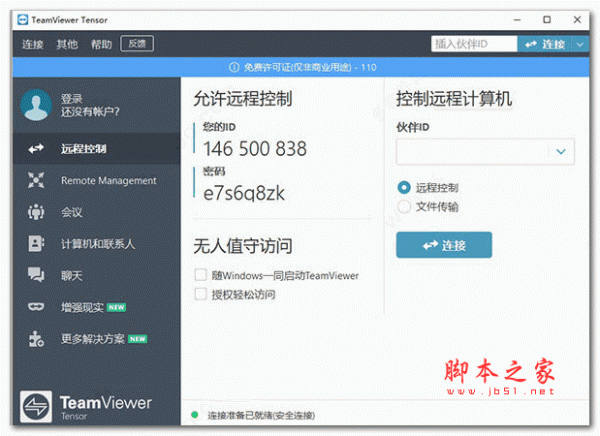Expand the header 连接 dropdown arrow
This screenshot has height=436, width=600.
(580, 44)
